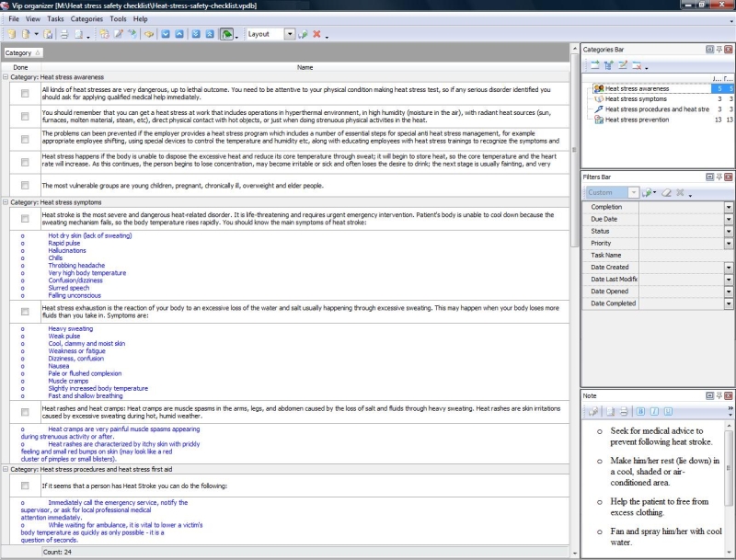
Task: Open the Tools menu
Action: 118,18
